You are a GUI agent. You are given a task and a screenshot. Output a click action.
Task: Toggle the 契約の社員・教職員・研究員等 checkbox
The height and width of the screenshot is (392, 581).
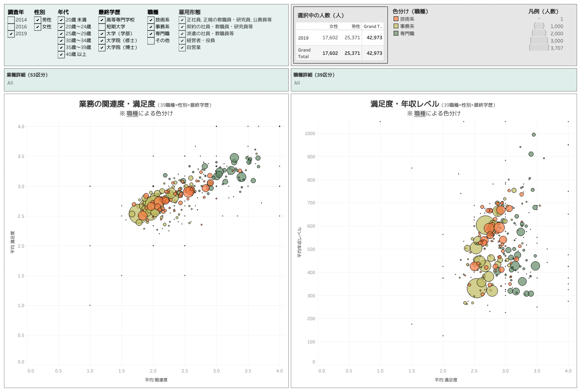coord(182,27)
